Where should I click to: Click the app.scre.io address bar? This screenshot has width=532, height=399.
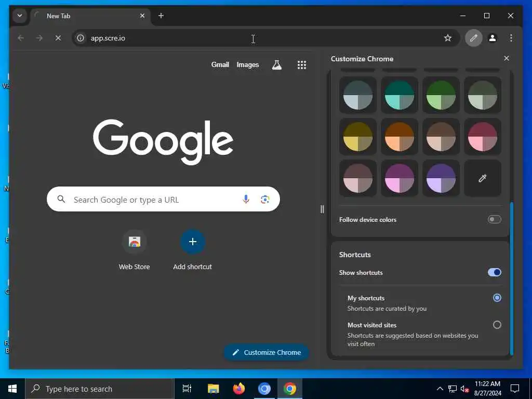click(265, 38)
